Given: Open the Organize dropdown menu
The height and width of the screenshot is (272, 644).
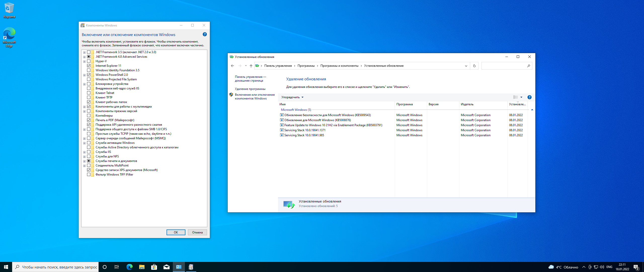Looking at the screenshot, I should [292, 97].
